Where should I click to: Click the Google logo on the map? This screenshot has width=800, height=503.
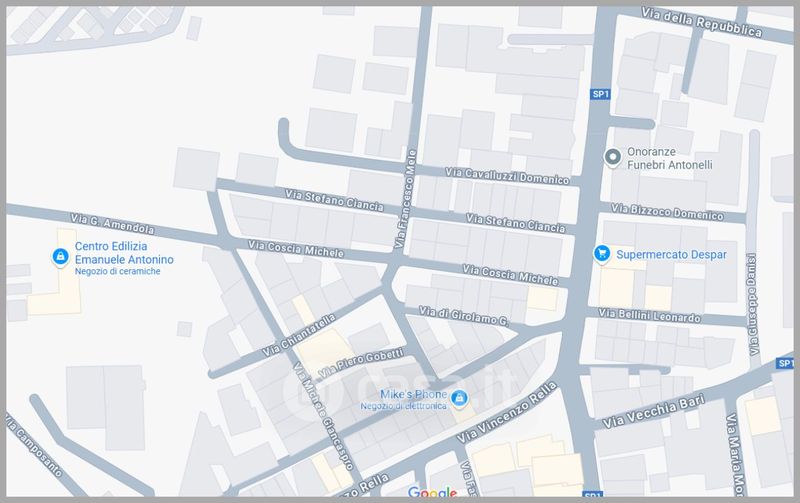tap(431, 492)
